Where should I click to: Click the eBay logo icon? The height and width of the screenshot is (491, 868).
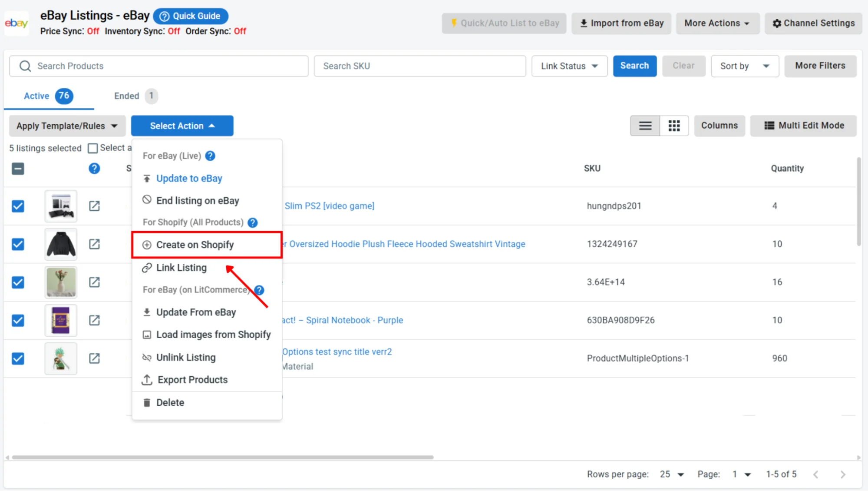coord(17,23)
